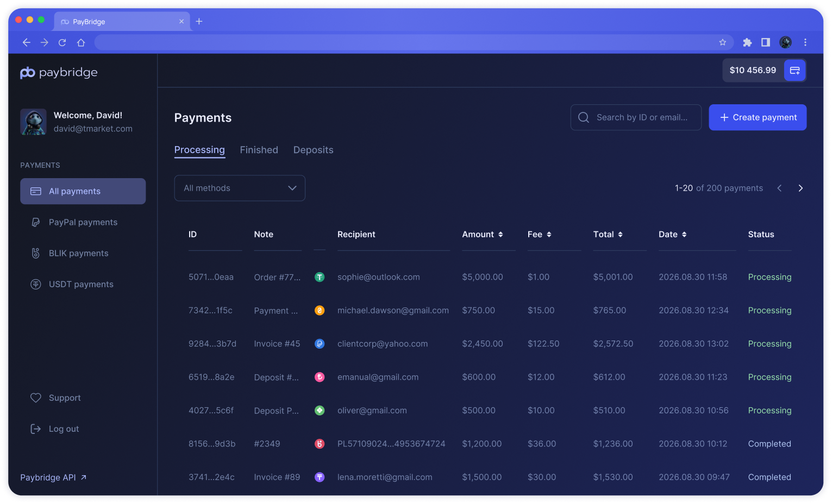Open the browser three-dot menu
The image size is (832, 504).
[805, 42]
